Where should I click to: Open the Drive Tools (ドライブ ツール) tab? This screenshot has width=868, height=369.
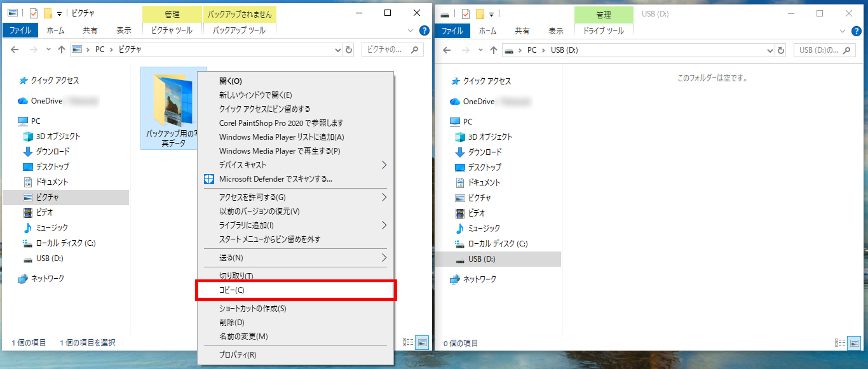pos(603,31)
